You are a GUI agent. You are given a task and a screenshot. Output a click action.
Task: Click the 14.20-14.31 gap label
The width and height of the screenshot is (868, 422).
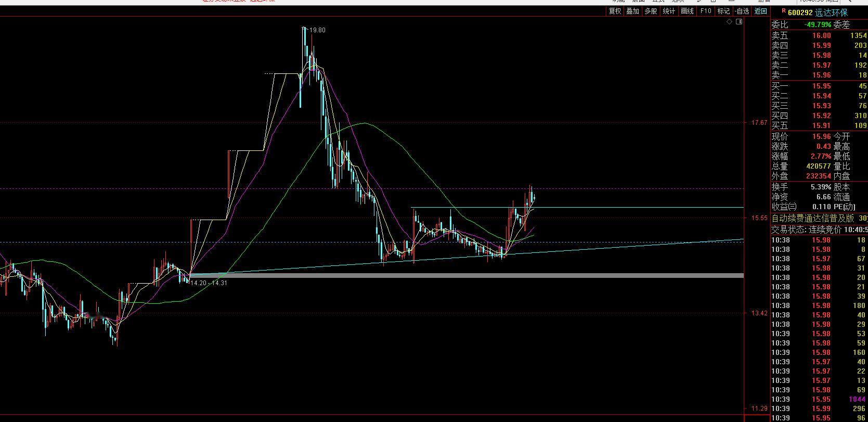(x=209, y=283)
